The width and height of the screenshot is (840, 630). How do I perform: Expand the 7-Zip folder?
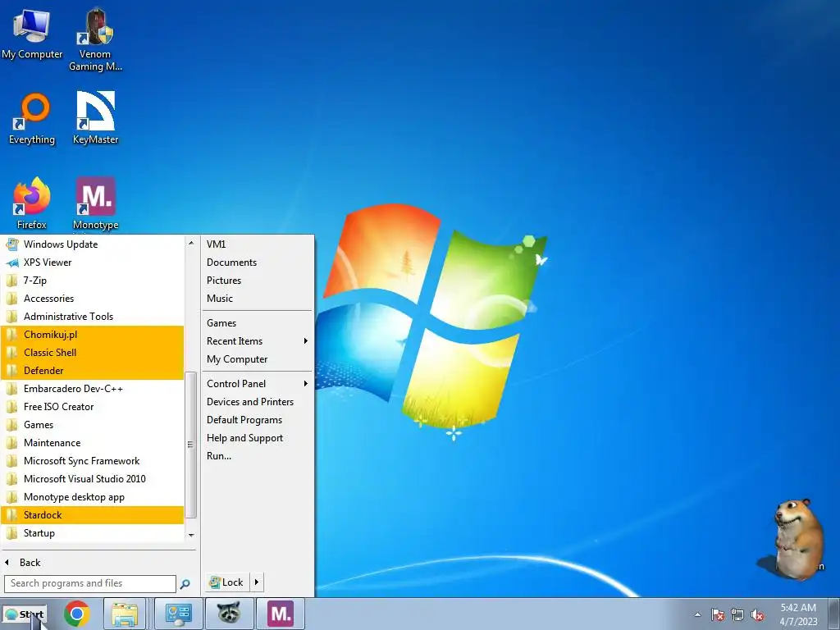click(93, 281)
